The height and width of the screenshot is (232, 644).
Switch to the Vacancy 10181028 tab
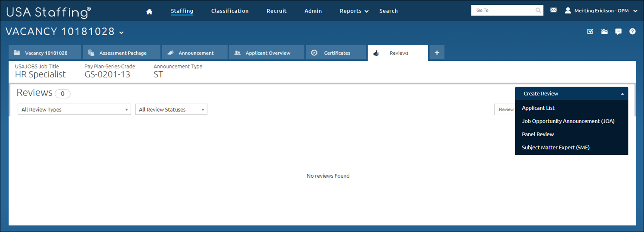pyautogui.click(x=45, y=53)
